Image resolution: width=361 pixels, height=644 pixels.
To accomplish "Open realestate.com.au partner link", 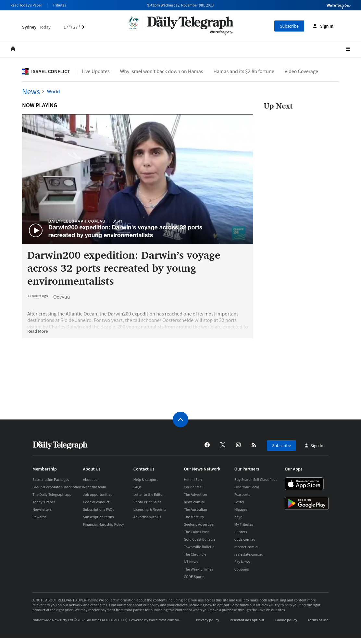I will [x=249, y=554].
